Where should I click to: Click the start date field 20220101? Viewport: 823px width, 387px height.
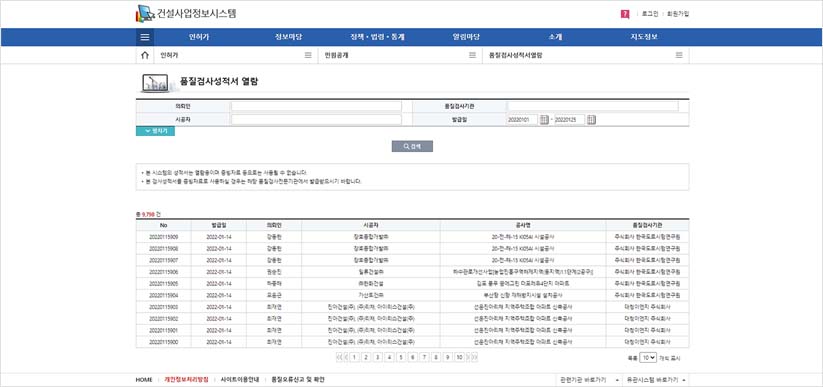point(522,120)
